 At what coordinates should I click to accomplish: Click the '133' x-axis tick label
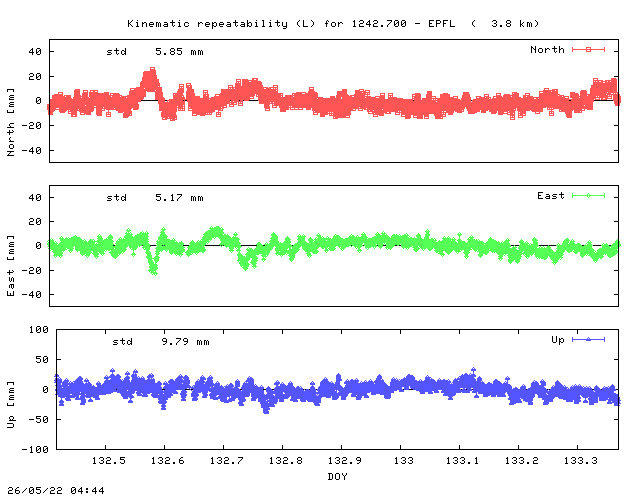[x=404, y=460]
